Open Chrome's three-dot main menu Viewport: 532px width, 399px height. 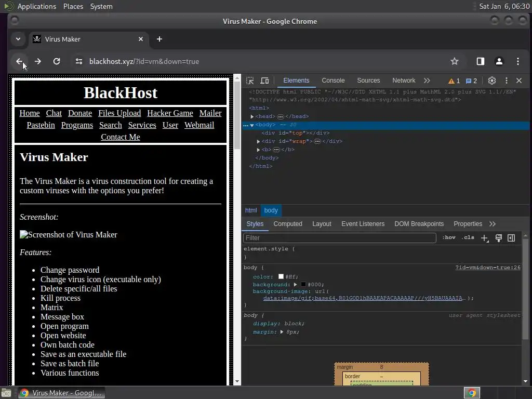[x=518, y=61]
